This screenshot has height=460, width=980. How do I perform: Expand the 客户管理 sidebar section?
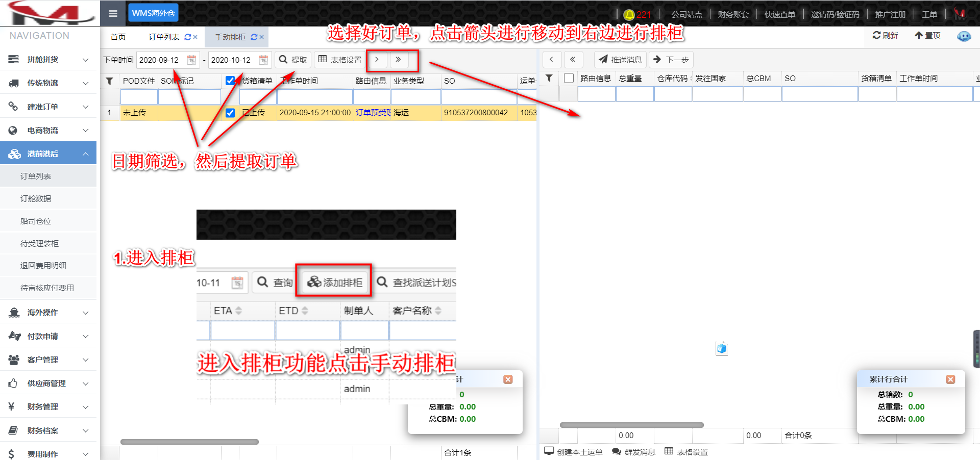coord(48,360)
